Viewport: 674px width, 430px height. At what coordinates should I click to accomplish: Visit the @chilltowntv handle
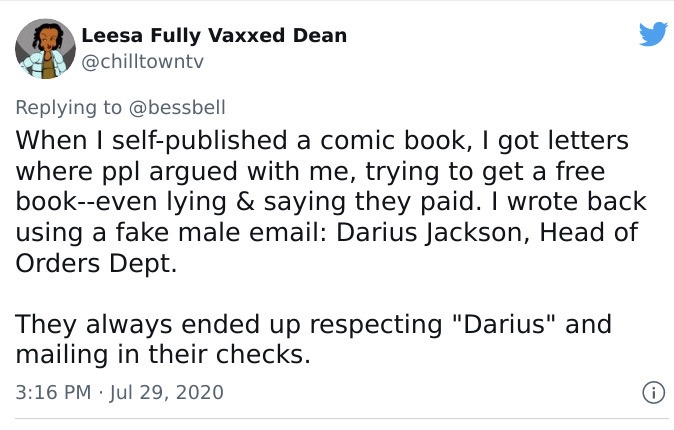(142, 62)
